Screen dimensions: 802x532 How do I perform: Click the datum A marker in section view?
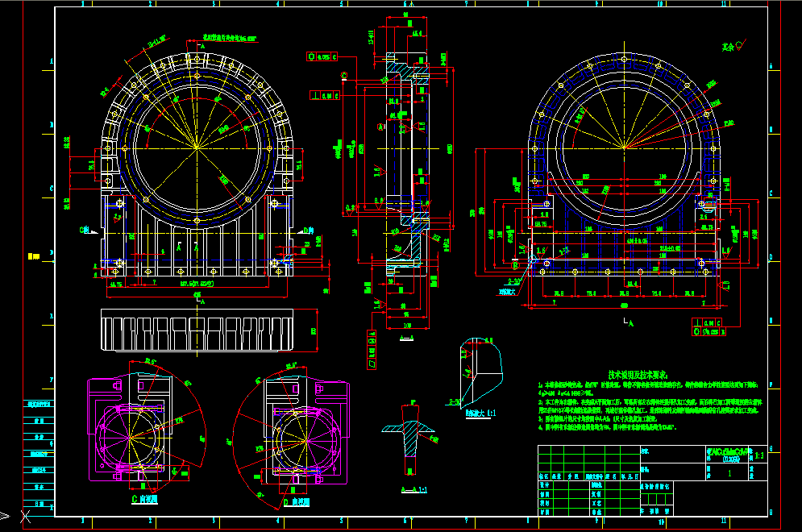[381, 127]
